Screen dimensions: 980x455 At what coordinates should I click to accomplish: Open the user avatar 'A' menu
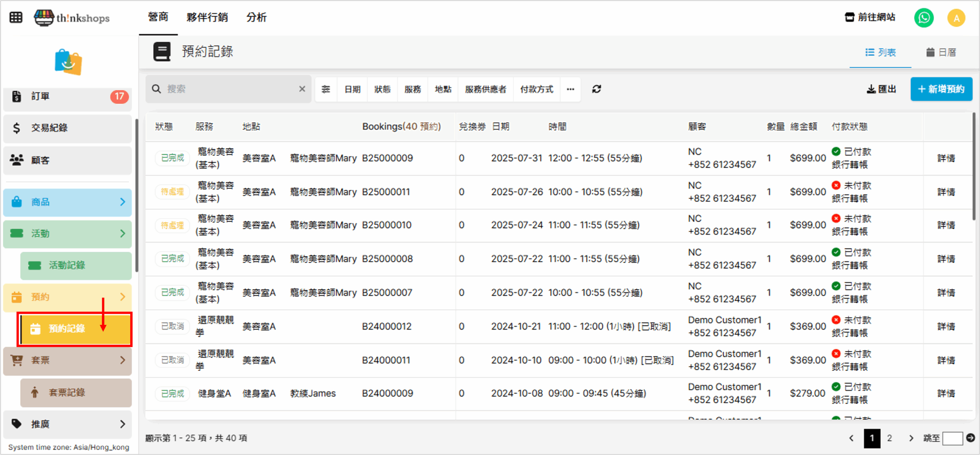[x=956, y=18]
